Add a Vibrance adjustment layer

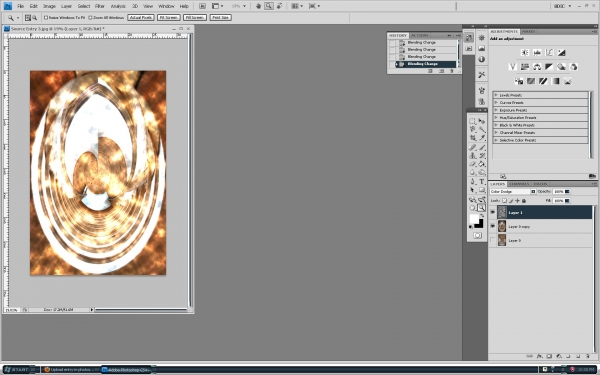(513, 67)
